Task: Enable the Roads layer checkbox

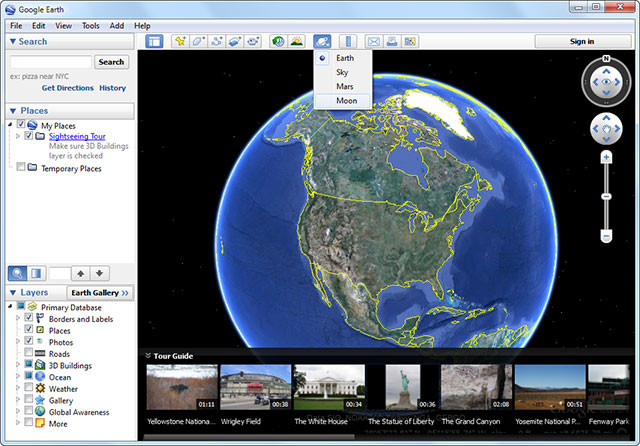Action: pos(29,352)
